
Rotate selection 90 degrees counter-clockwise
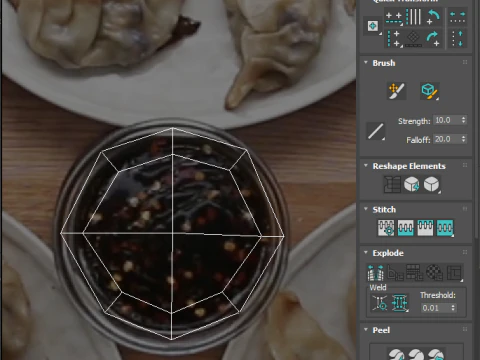(x=434, y=17)
